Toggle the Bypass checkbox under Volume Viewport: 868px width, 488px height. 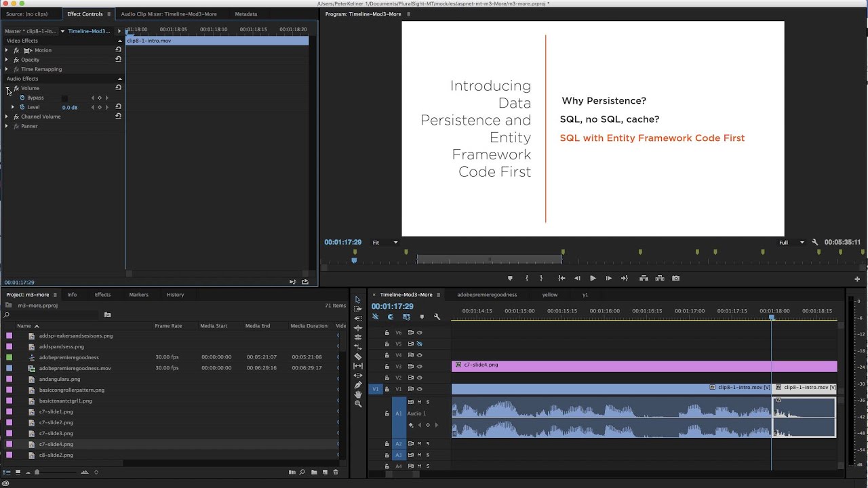pyautogui.click(x=64, y=98)
